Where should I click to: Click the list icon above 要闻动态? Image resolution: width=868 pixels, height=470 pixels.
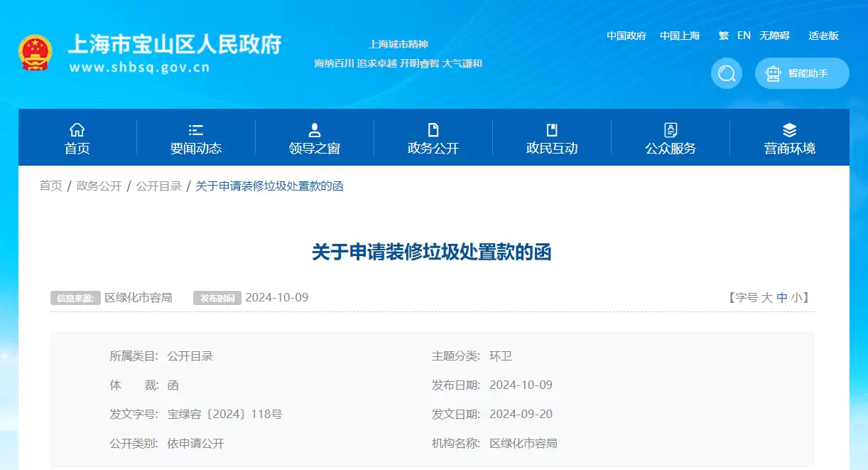[x=196, y=129]
